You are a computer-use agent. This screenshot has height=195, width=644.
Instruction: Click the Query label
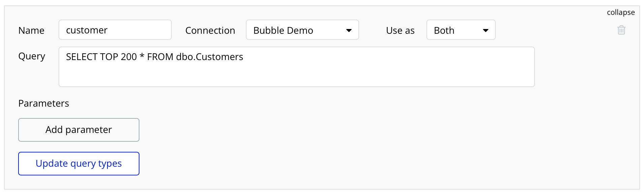pyautogui.click(x=32, y=56)
